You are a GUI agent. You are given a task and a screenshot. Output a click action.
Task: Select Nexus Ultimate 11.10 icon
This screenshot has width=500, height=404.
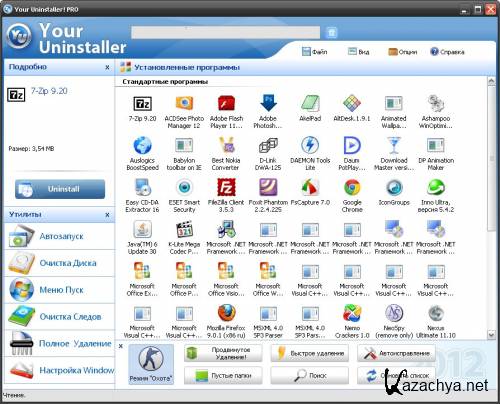[436, 313]
